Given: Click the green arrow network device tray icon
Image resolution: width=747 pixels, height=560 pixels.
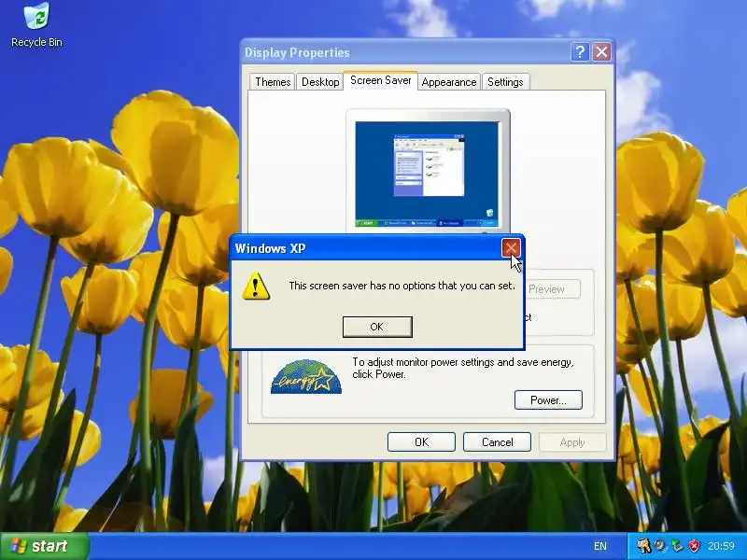Looking at the screenshot, I should 677,545.
